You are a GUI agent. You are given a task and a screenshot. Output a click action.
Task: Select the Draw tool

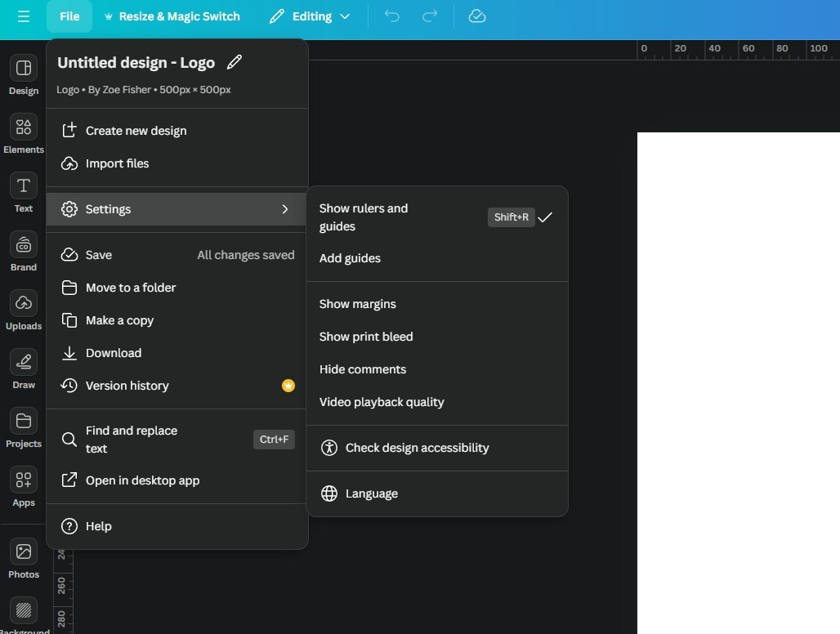point(23,368)
